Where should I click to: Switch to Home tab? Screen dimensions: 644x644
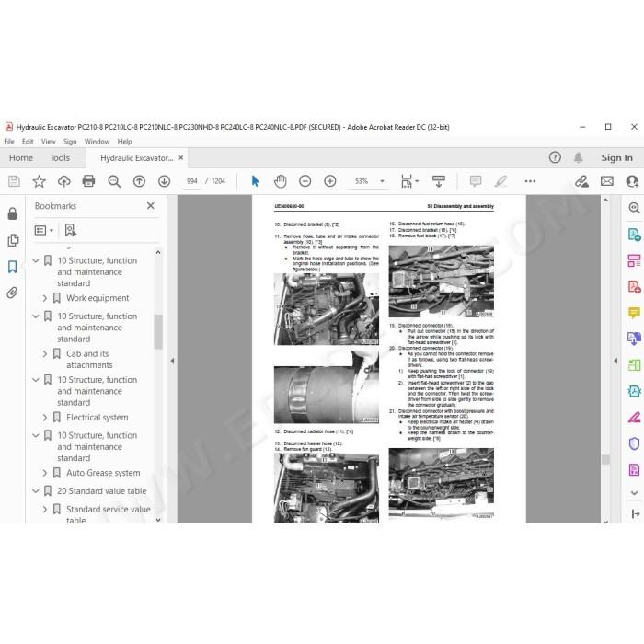point(21,157)
